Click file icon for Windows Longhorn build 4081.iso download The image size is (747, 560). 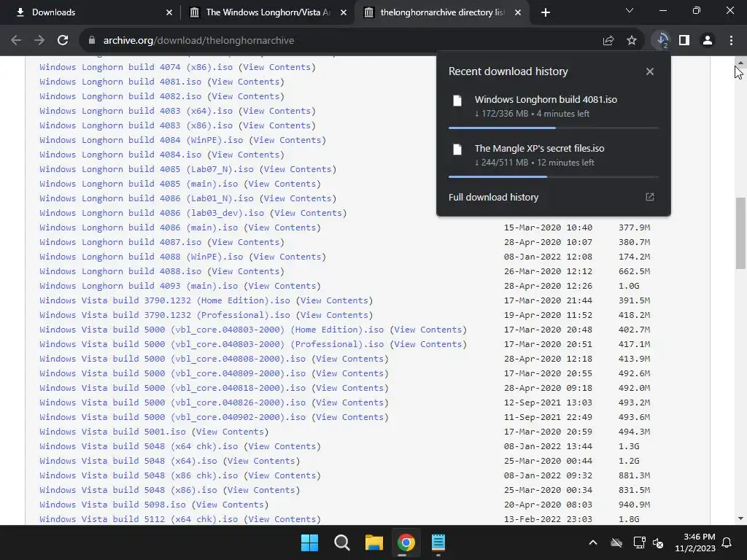click(x=457, y=101)
